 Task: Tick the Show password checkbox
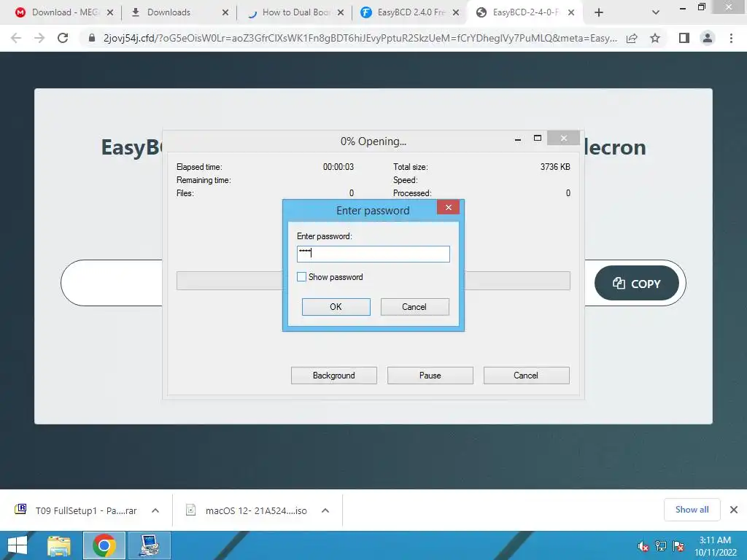click(x=301, y=277)
